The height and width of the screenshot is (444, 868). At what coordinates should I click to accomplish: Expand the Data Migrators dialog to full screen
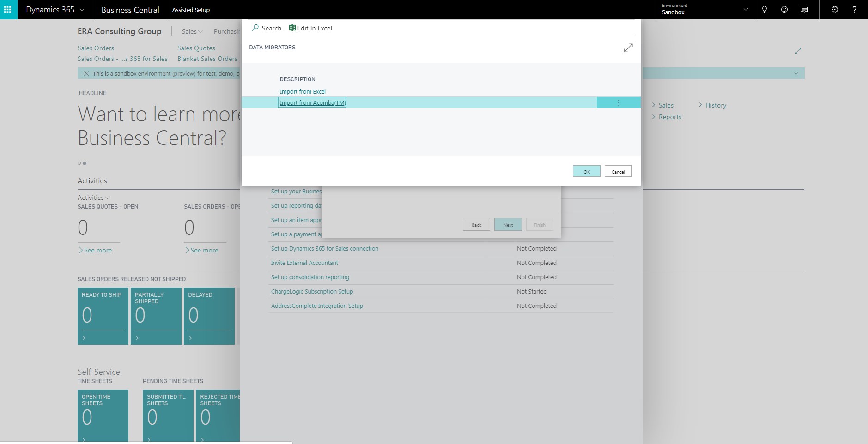628,48
